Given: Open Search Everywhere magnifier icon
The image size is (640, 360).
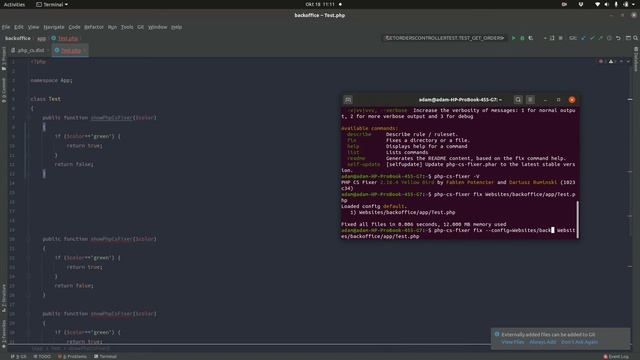Looking at the screenshot, I should [x=636, y=38].
